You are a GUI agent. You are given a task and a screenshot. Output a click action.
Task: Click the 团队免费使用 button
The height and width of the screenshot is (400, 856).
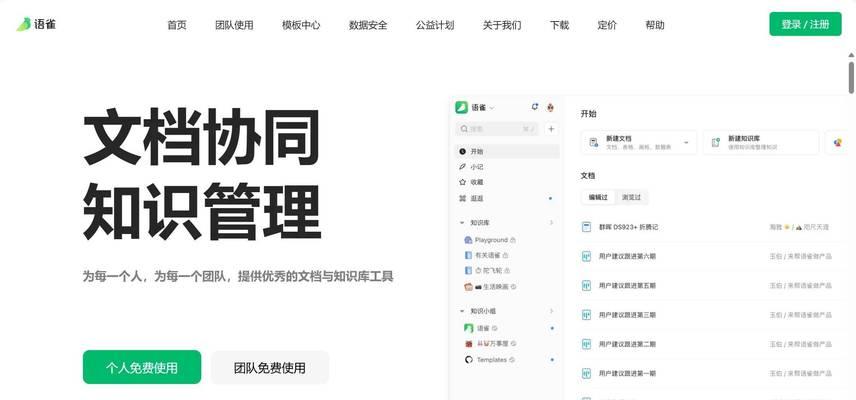pyautogui.click(x=270, y=367)
